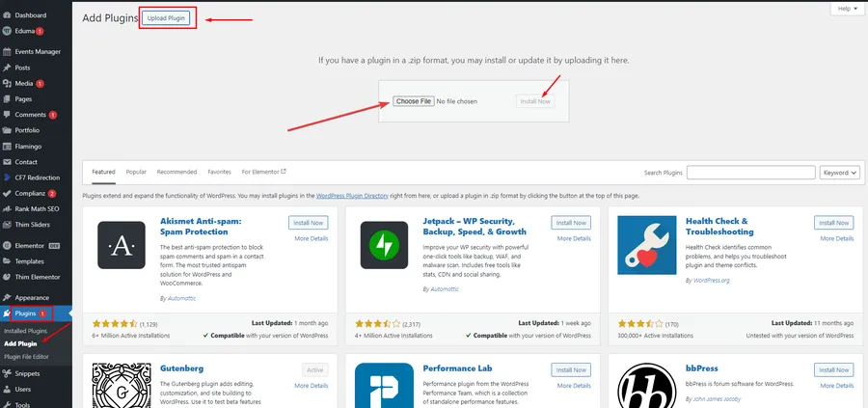Click the Akismet plugin logo
This screenshot has width=868, height=408.
[x=122, y=245]
